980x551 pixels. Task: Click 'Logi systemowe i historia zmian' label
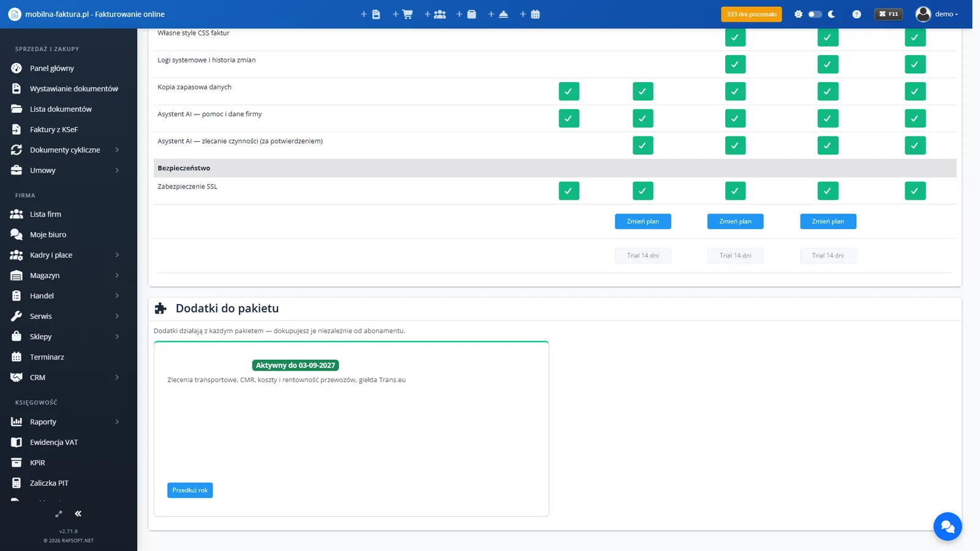coord(206,60)
